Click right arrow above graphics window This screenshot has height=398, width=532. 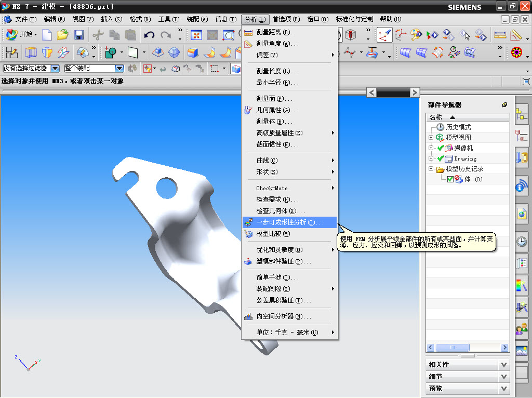click(415, 92)
